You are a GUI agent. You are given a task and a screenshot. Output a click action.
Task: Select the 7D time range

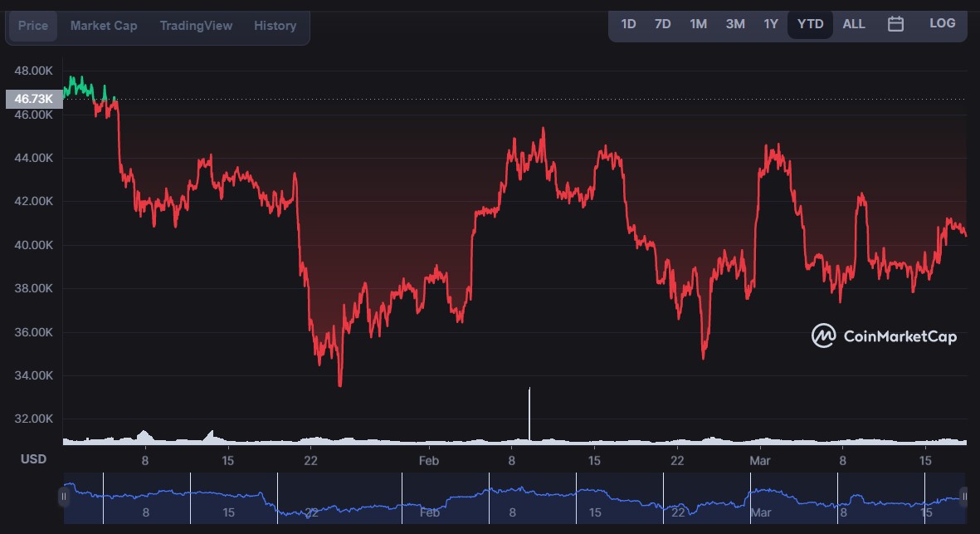[x=662, y=24]
